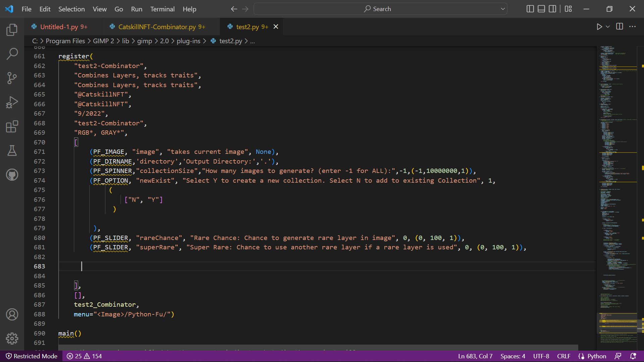Open Source Control view
Screen dimensions: 644x362
[x=12, y=78]
